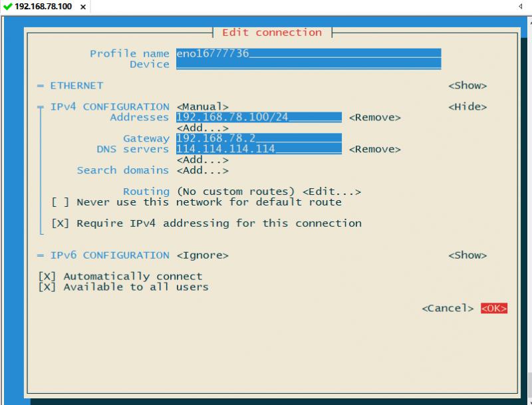This screenshot has width=532, height=405.
Task: Cancel the connection edit
Action: [448, 309]
